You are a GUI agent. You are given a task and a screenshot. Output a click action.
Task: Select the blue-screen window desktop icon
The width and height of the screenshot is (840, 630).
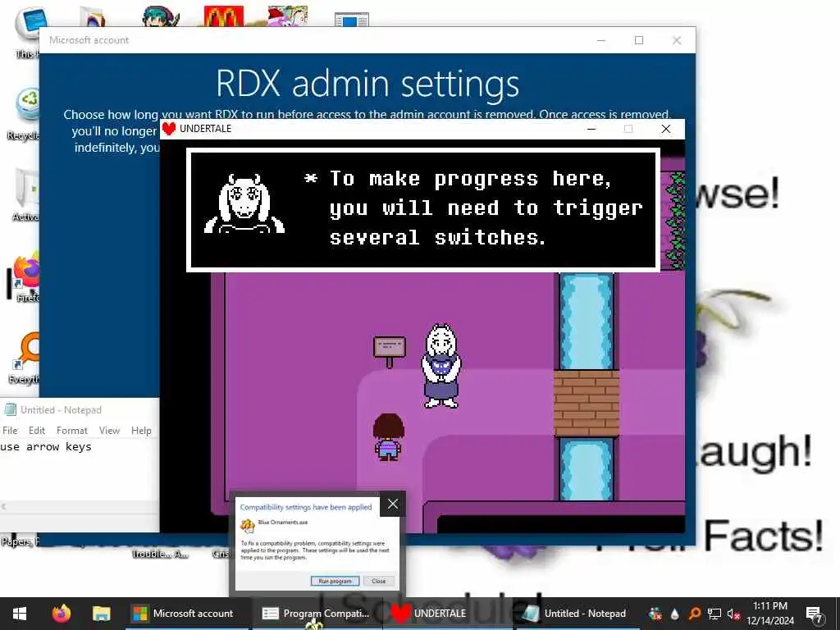point(351,20)
